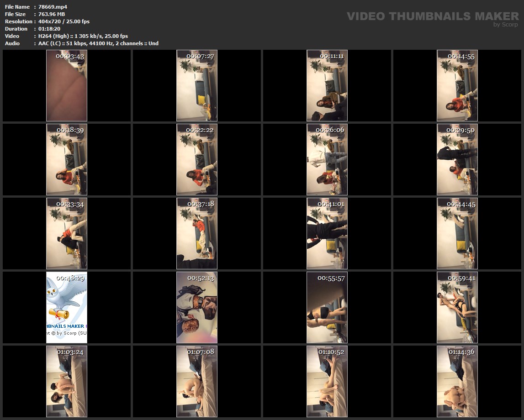Select the thumbnail at 00:22:22
This screenshot has height=420, width=524.
pos(197,160)
